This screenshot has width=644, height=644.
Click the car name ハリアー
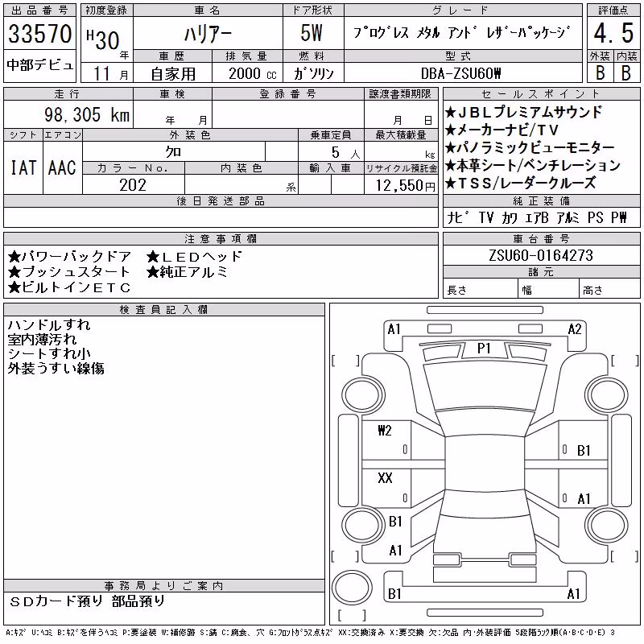pos(208,34)
